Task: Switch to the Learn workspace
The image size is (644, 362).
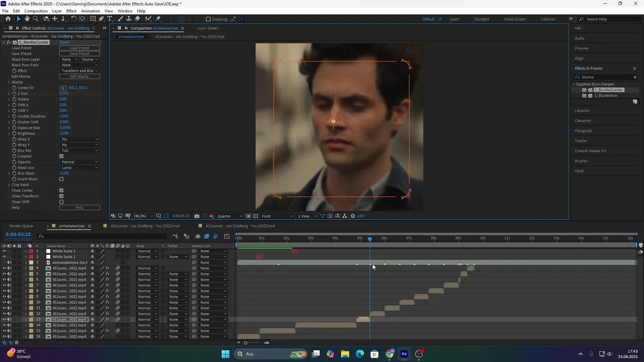Action: (x=454, y=19)
